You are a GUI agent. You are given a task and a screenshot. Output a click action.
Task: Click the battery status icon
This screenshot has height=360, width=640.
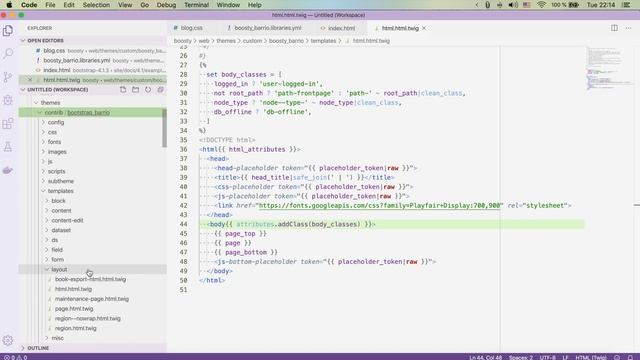(x=574, y=5)
